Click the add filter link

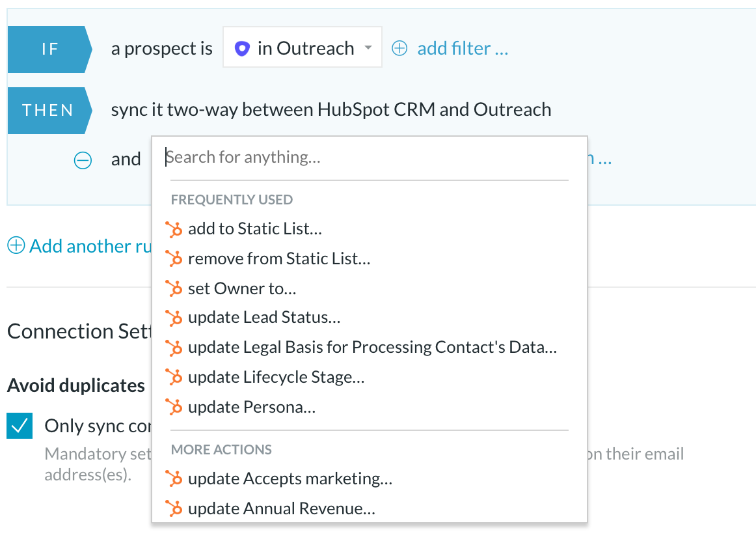[463, 48]
